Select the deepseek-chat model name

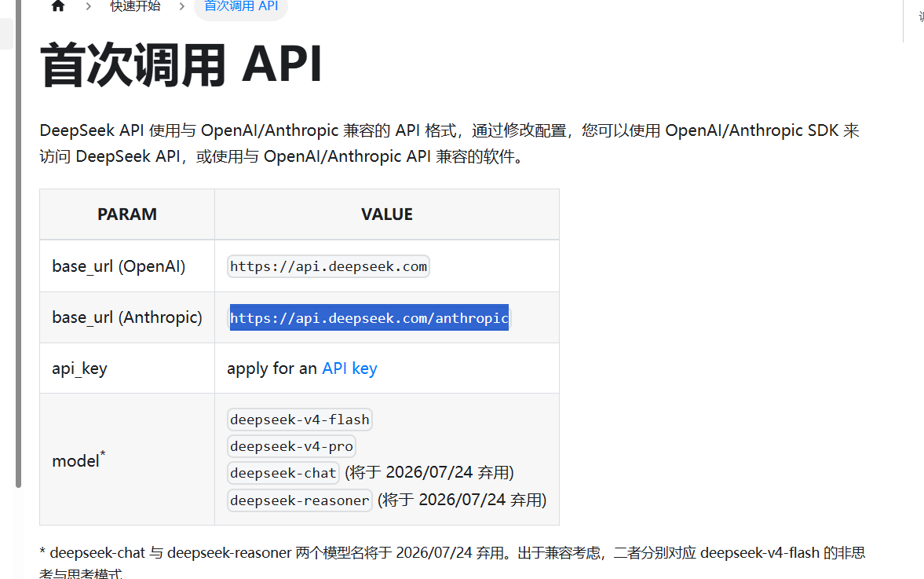283,473
